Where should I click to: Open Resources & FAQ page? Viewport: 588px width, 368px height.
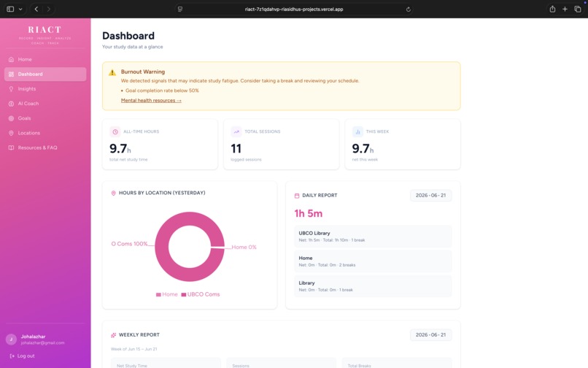(45, 147)
